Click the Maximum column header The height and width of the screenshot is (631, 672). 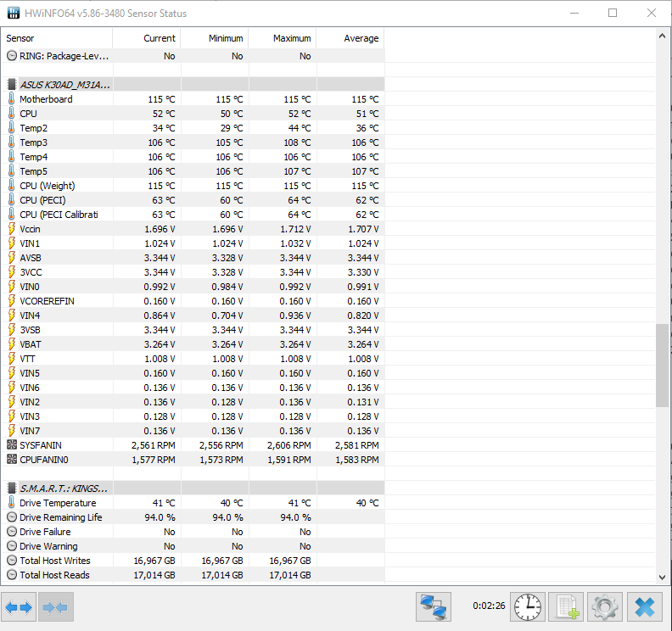pos(283,38)
